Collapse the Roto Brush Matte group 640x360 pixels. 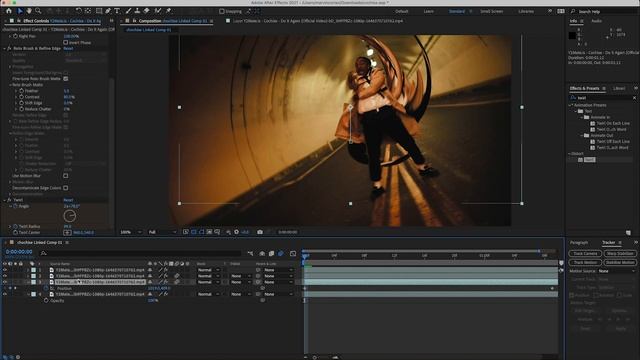(x=10, y=85)
